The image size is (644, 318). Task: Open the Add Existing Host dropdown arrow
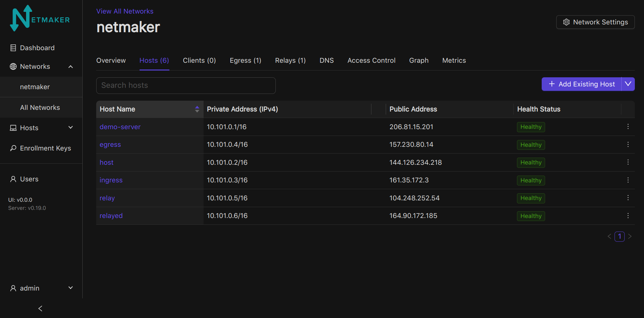(628, 84)
